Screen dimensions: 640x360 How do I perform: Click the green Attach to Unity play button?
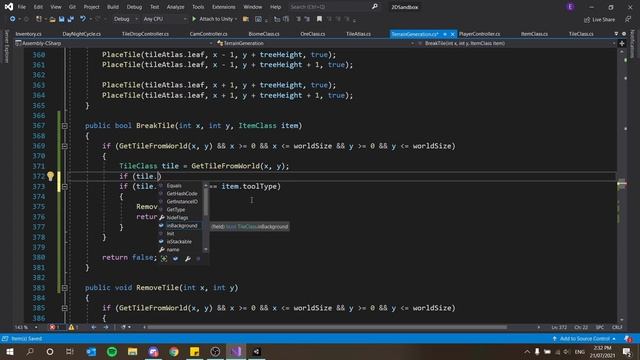pos(194,19)
